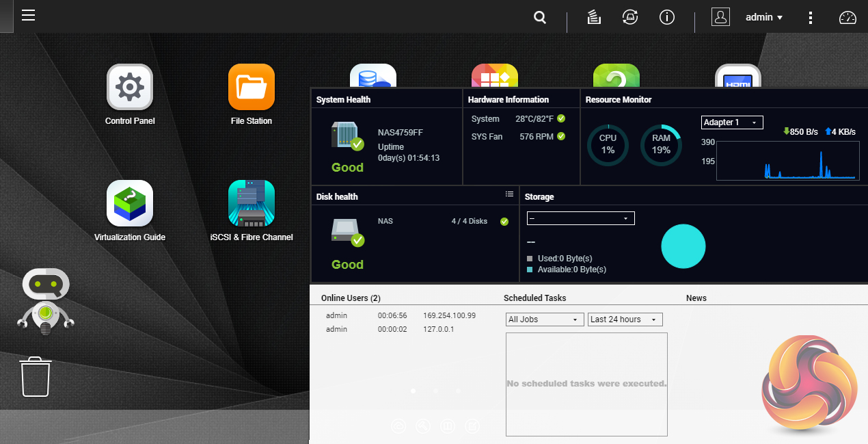Open the three-dot more options menu
The width and height of the screenshot is (868, 444).
coord(811,18)
